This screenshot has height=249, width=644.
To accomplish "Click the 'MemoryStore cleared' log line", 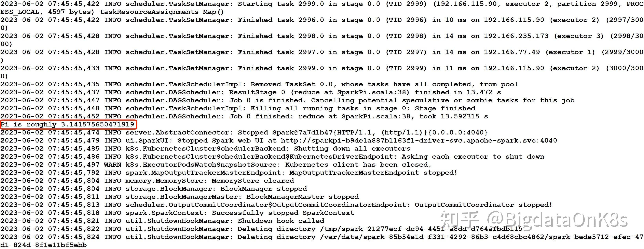I will [x=147, y=181].
